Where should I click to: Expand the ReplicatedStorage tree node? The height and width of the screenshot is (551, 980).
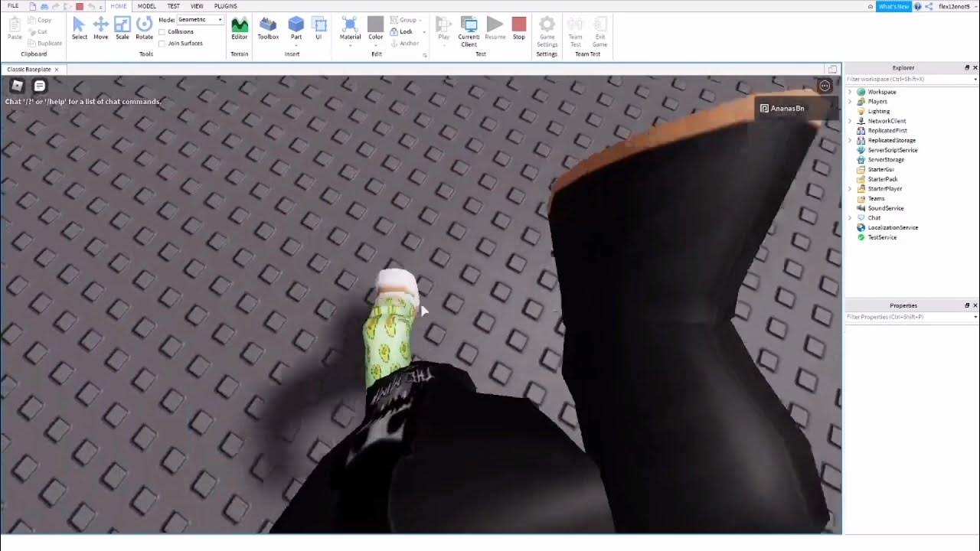850,140
